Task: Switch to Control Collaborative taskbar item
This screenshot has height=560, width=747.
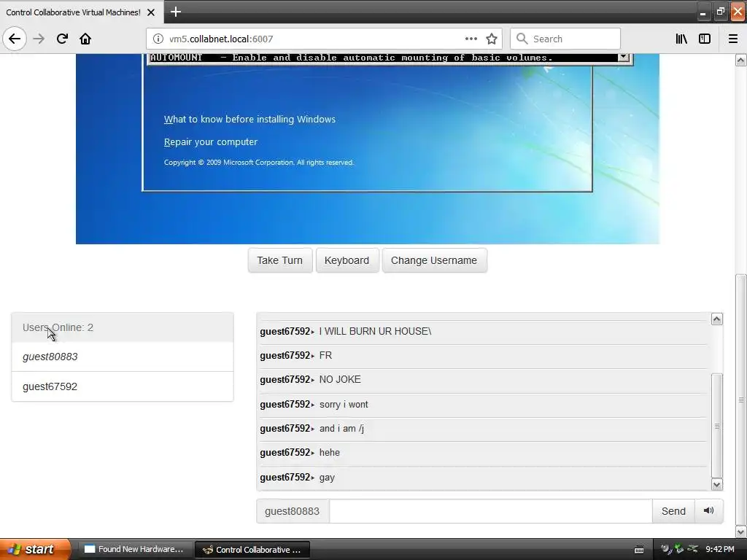Action: click(x=252, y=550)
